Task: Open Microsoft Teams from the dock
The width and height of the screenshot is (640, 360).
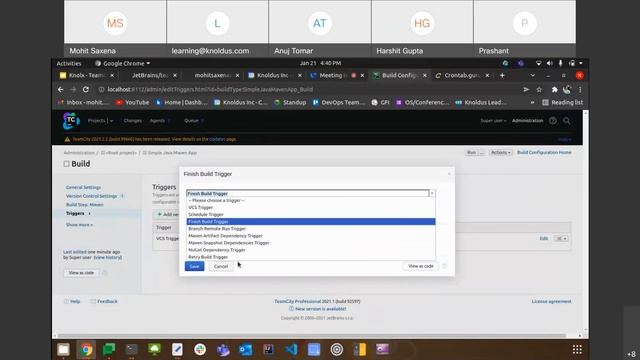Action: [223, 349]
